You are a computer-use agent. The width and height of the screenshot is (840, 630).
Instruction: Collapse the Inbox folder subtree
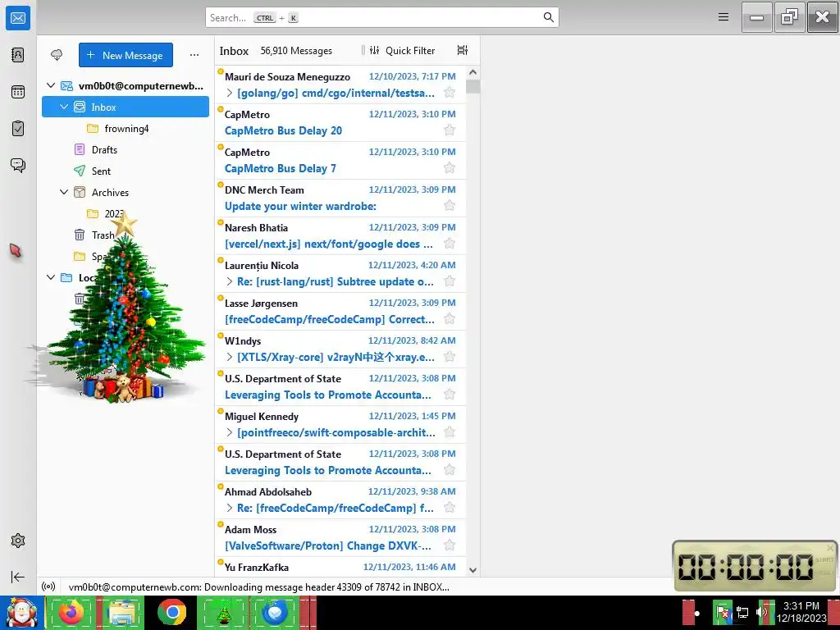64,107
